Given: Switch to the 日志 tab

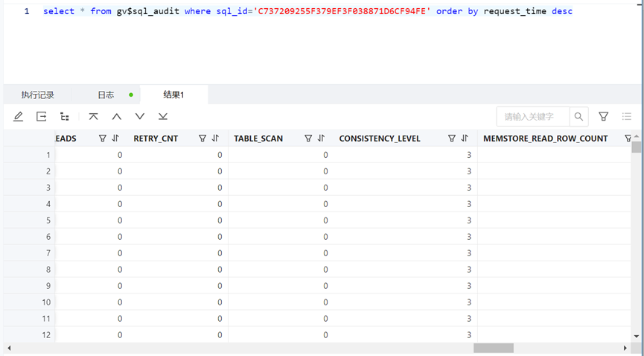Looking at the screenshot, I should (x=106, y=95).
